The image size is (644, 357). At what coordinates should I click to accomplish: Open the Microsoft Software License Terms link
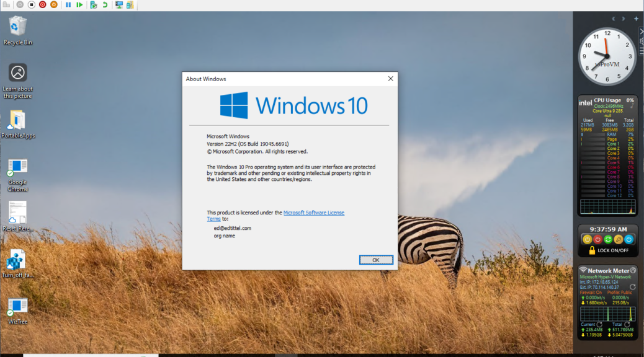click(x=314, y=213)
